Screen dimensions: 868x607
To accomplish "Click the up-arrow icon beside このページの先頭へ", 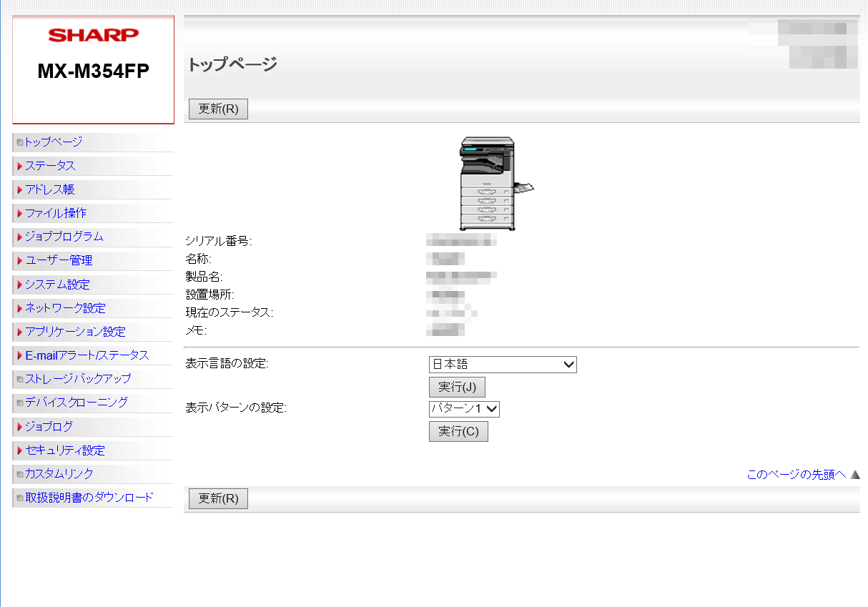I will [x=854, y=474].
